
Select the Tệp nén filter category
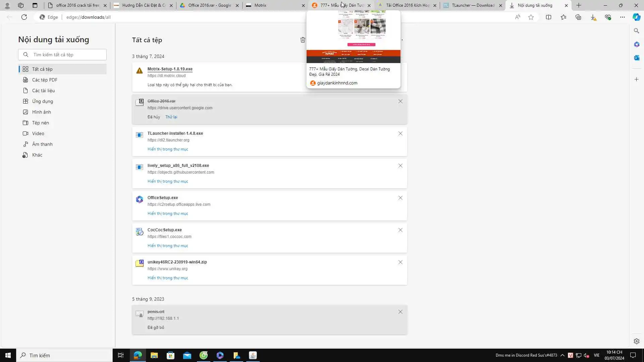41,123
